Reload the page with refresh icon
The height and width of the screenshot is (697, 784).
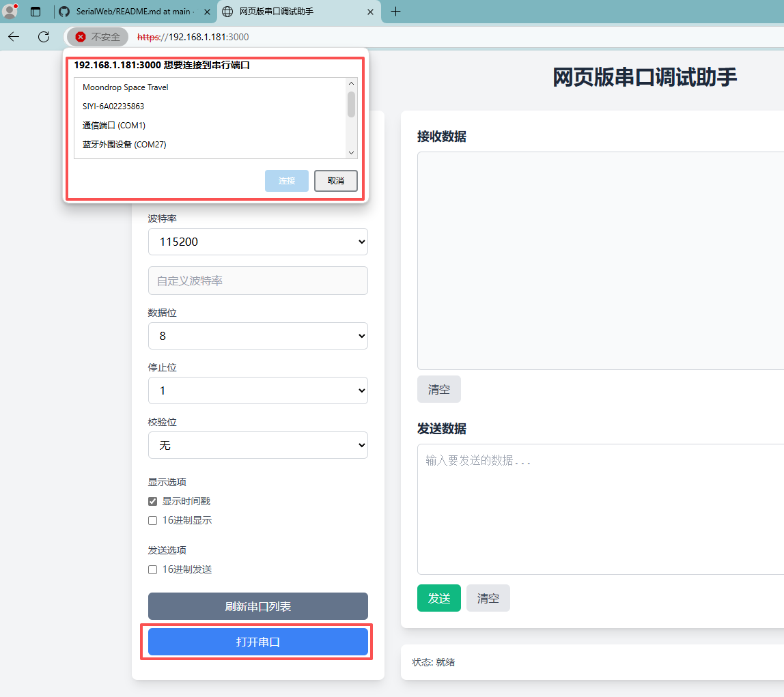44,36
